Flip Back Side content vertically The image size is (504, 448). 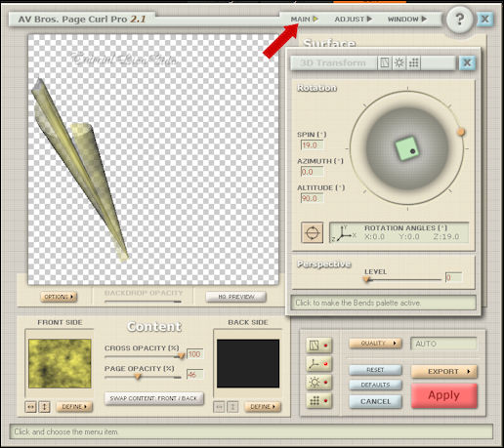click(x=232, y=407)
